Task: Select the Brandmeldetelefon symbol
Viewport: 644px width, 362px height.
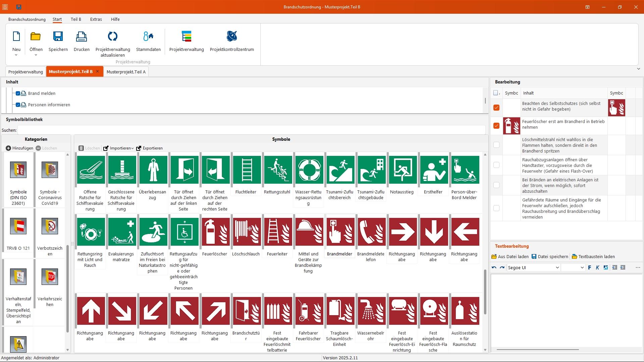Action: pyautogui.click(x=372, y=232)
